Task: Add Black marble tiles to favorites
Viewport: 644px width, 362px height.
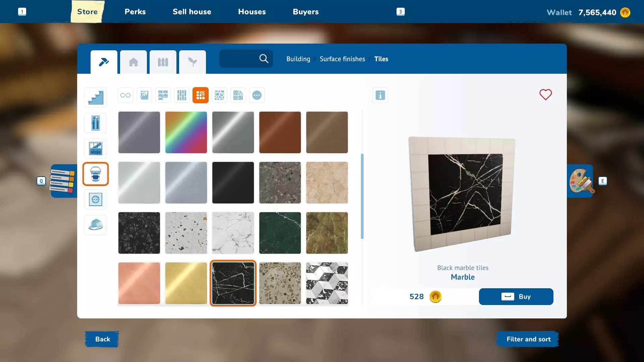Action: click(x=545, y=95)
